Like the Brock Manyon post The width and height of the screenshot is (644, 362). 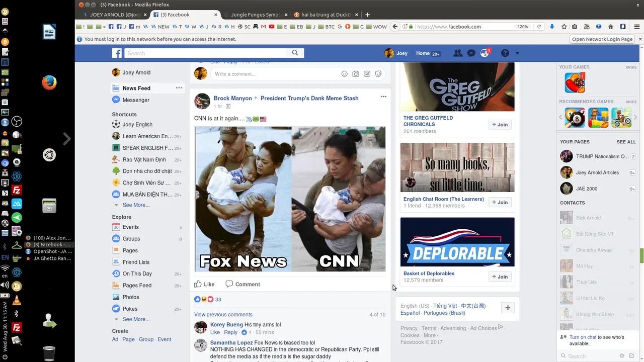204,284
